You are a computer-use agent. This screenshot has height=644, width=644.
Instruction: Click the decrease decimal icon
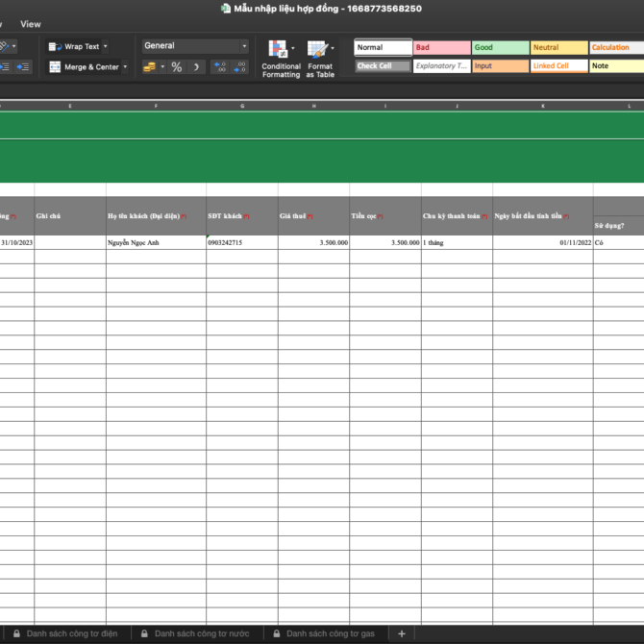[x=240, y=67]
